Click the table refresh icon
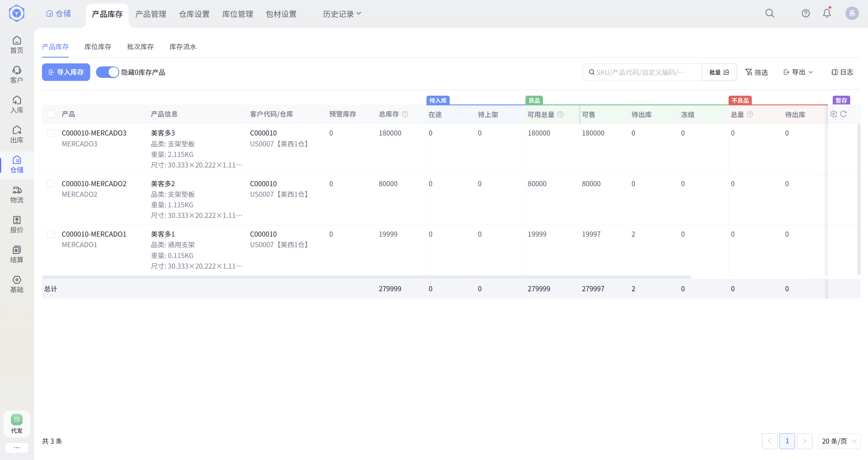 click(843, 114)
